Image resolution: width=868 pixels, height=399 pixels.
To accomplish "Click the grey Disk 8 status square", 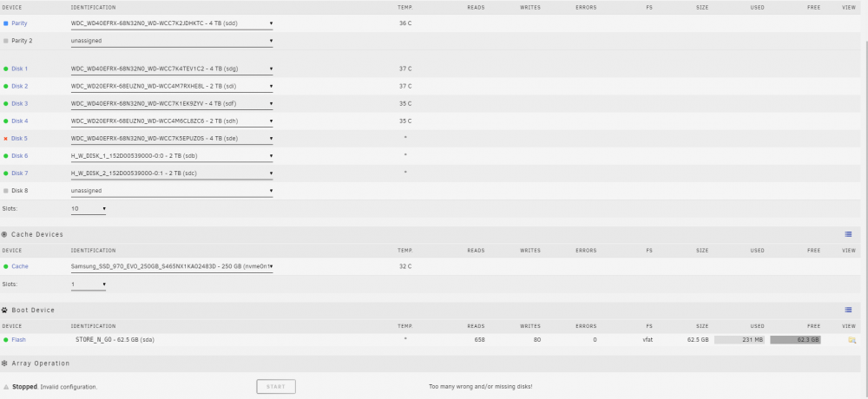I will point(5,191).
